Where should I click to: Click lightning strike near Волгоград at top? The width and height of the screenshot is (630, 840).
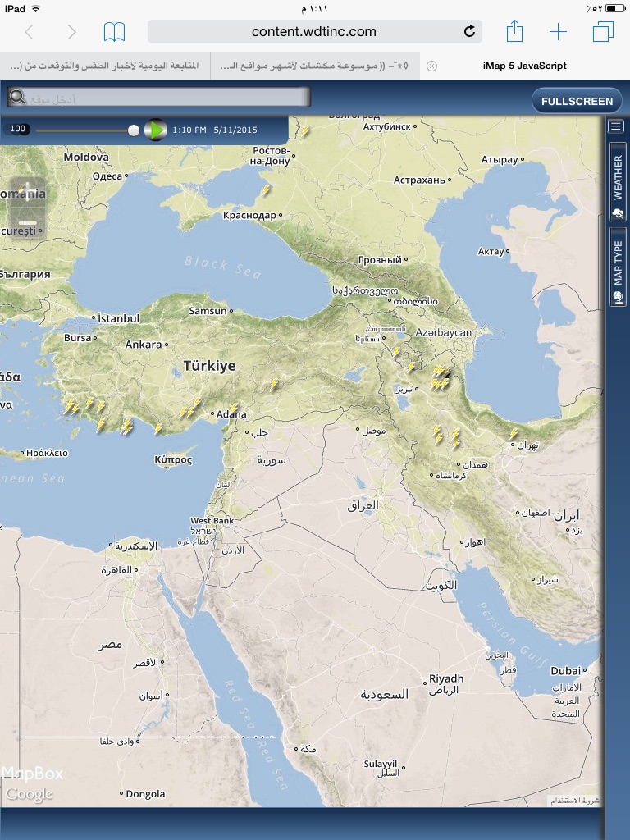coord(305,130)
